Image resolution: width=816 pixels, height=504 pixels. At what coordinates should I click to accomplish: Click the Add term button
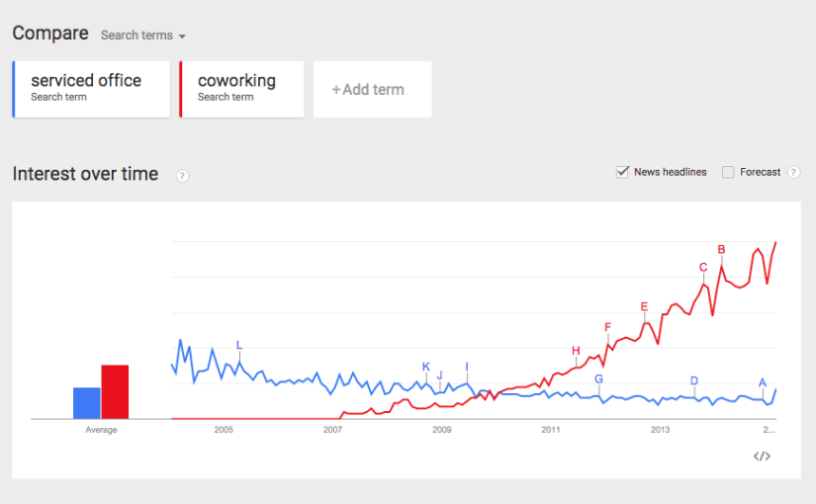(x=372, y=90)
